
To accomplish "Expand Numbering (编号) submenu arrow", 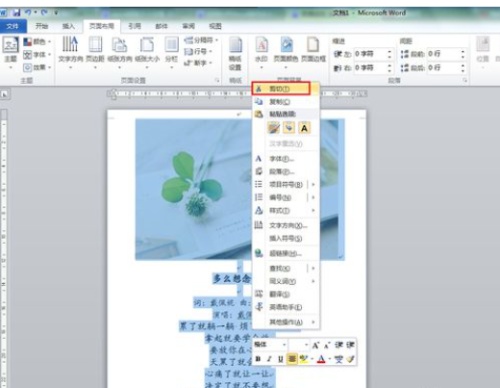I will [x=313, y=197].
